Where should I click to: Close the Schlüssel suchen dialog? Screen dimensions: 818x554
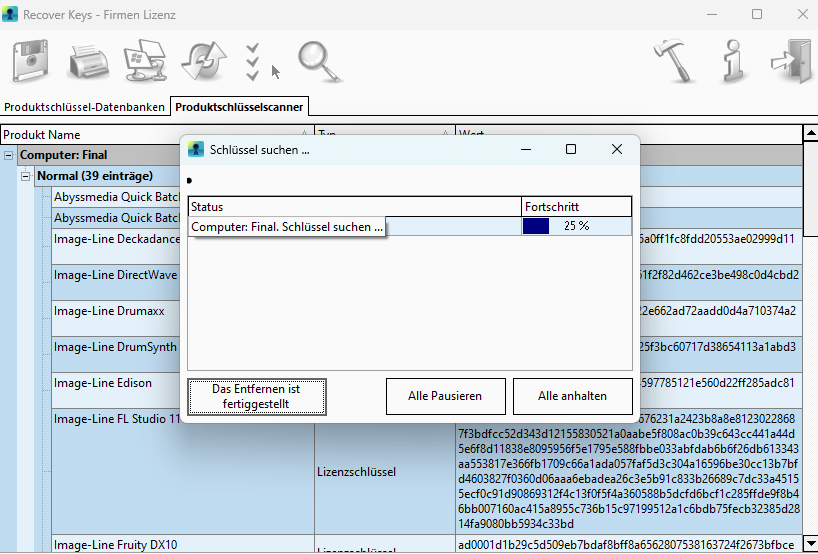click(x=617, y=150)
